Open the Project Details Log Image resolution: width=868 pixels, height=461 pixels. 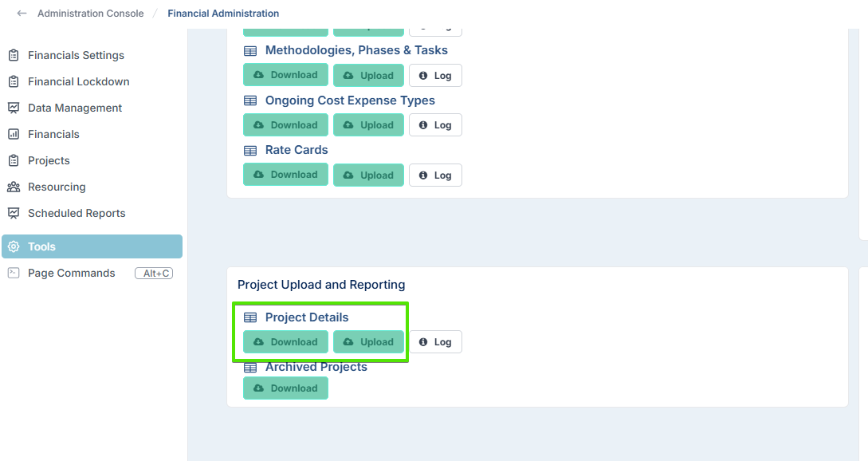click(435, 342)
